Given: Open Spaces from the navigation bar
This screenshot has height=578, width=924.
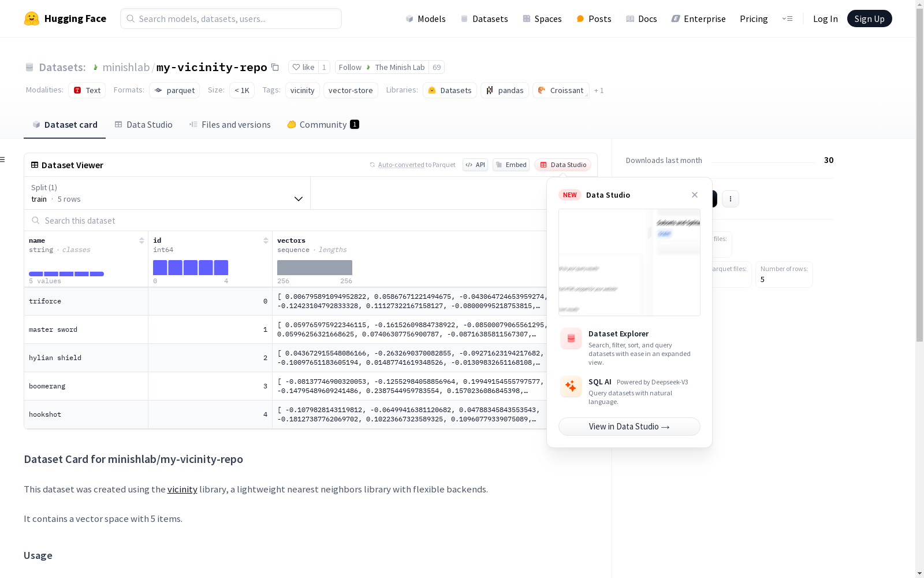Looking at the screenshot, I should [542, 18].
